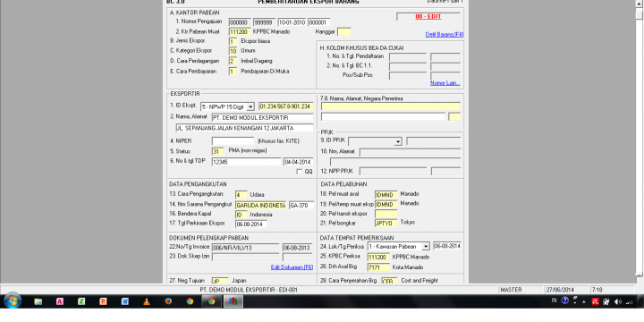644x322 pixels.
Task: Click the TDP date field 04-04-2014
Action: point(298,162)
